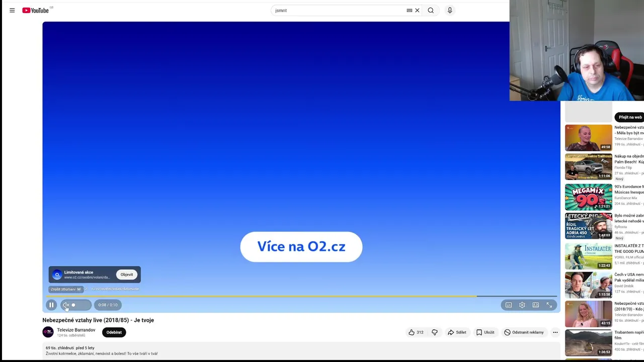Open the 1:36:53 Trabantem thumbnail
This screenshot has width=644, height=362.
(588, 343)
